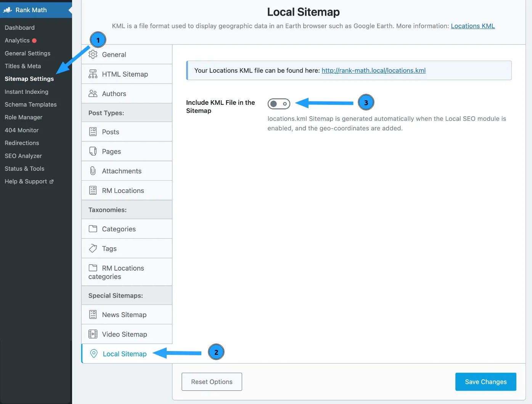Click the Save Changes button
This screenshot has height=404, width=532.
click(485, 382)
